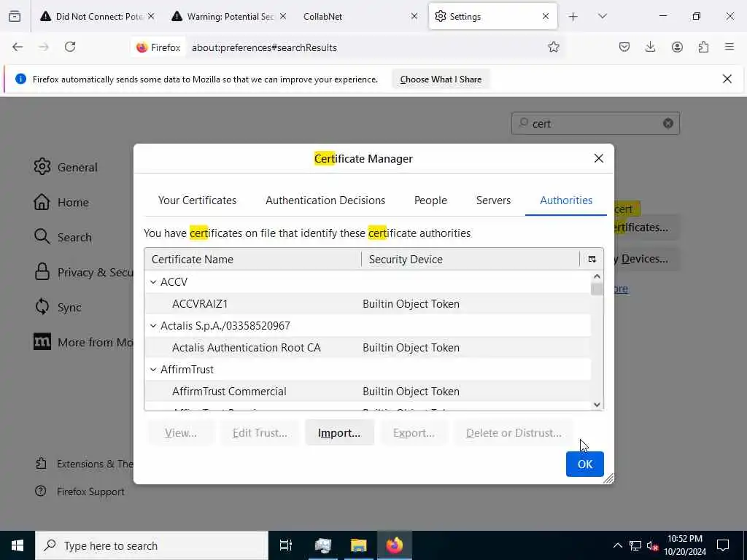Click the Import... button
The image size is (747, 560).
pos(339,433)
